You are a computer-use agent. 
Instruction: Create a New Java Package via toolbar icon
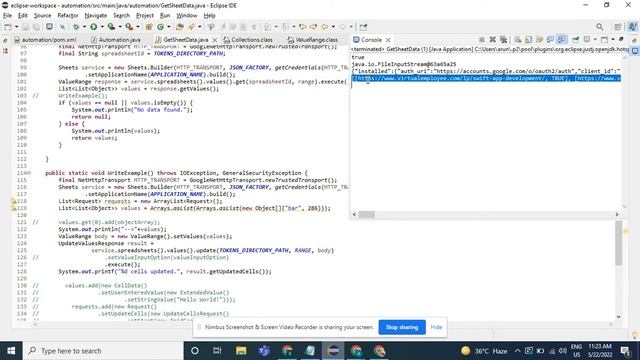[x=149, y=27]
